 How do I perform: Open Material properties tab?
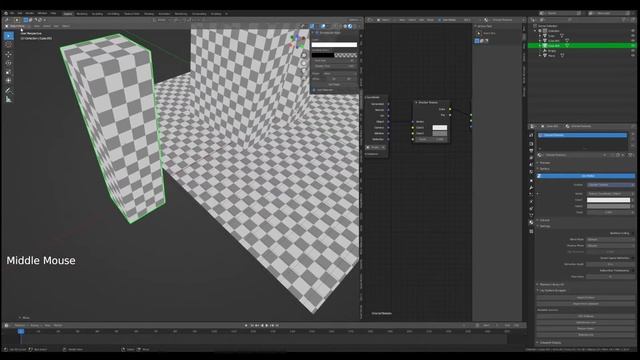coord(531,223)
